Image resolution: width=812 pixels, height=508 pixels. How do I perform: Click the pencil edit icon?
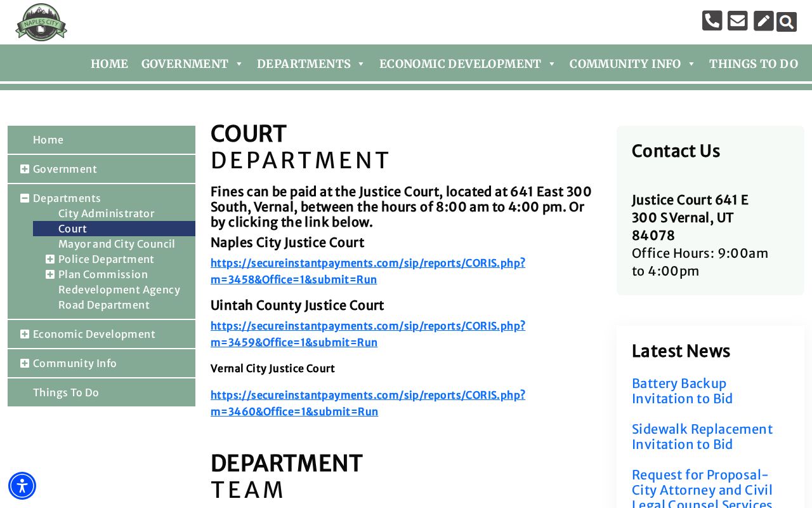click(x=764, y=21)
